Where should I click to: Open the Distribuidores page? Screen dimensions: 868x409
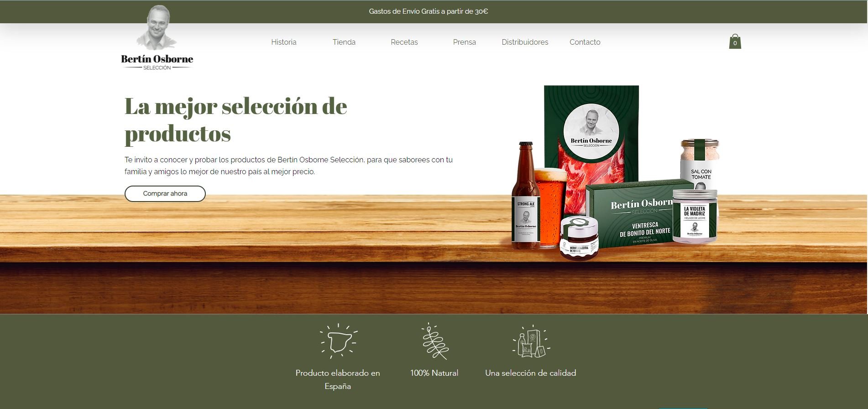[525, 42]
